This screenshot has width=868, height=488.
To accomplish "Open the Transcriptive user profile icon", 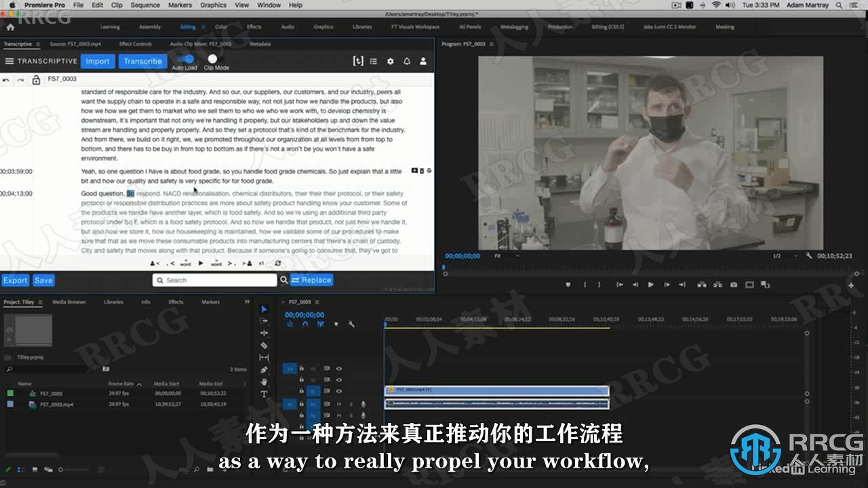I will (423, 61).
